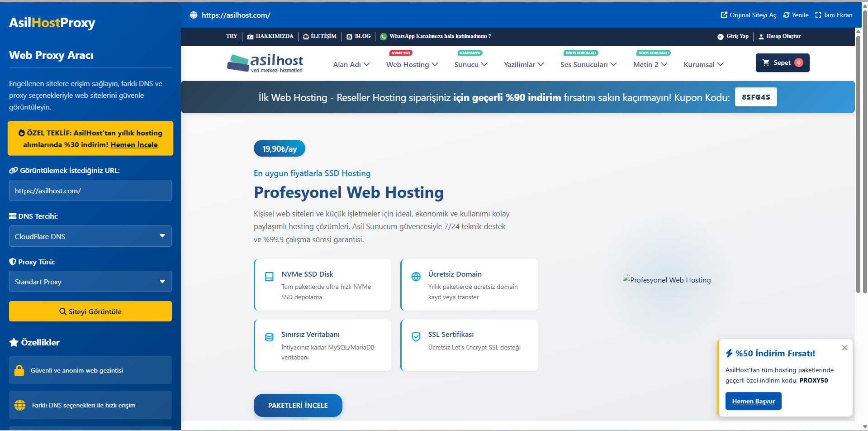The width and height of the screenshot is (868, 431).
Task: Click the star icon next to Özellikler
Action: 14,342
